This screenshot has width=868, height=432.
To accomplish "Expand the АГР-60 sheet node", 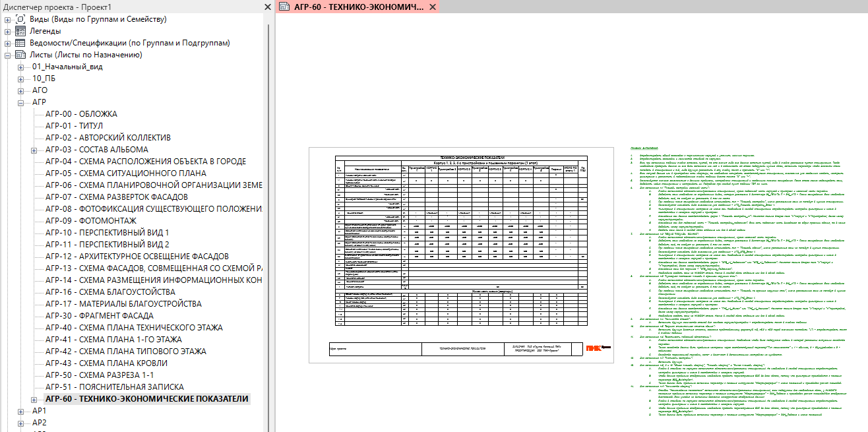I will 34,399.
